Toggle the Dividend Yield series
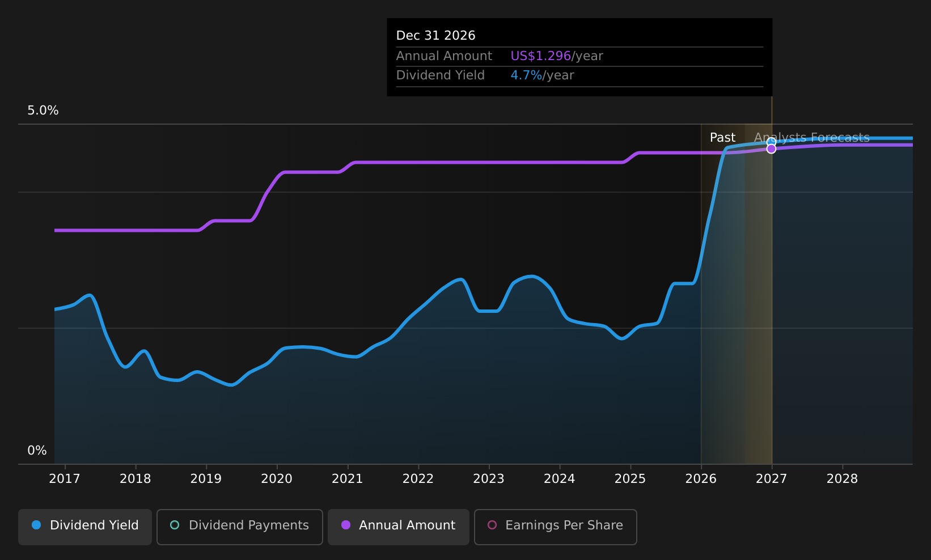Screen dimensions: 931x560 coord(85,527)
